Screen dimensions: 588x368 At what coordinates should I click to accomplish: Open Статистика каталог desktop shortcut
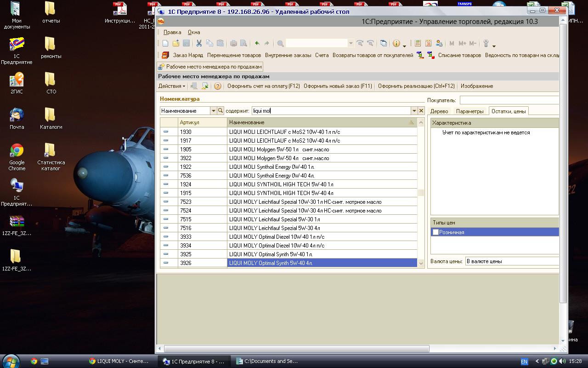[51, 157]
